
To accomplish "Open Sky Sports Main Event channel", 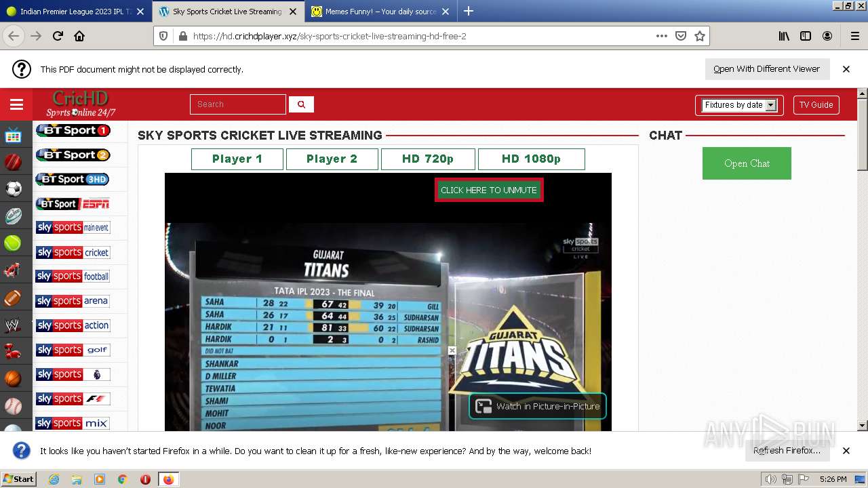I will pyautogui.click(x=73, y=228).
